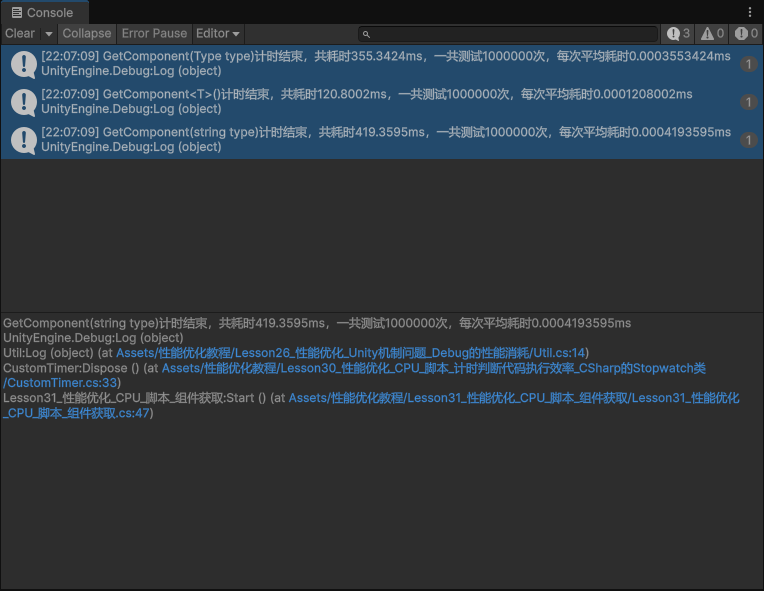Enable Error Pause
Image resolution: width=764 pixels, height=591 pixels.
point(154,33)
